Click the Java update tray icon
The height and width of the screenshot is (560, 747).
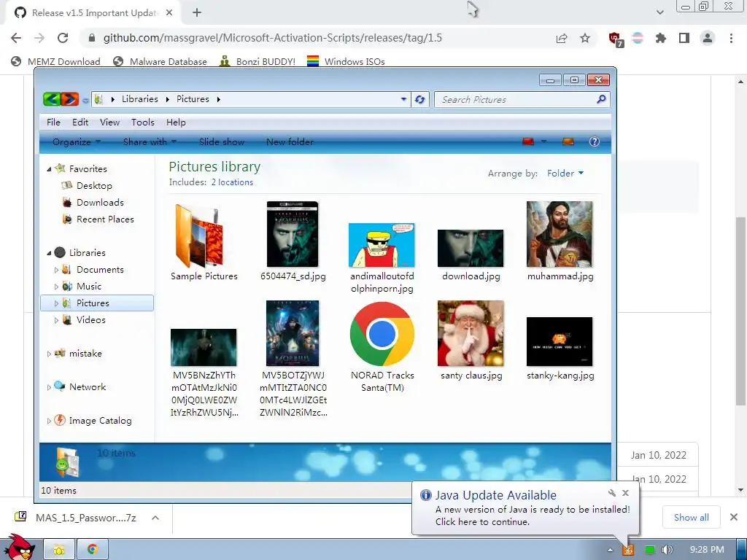coord(628,550)
